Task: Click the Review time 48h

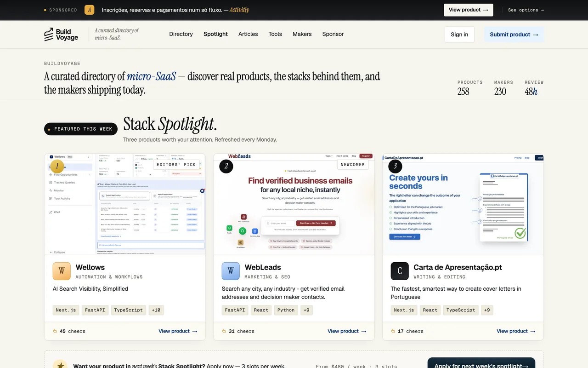Action: click(x=531, y=92)
